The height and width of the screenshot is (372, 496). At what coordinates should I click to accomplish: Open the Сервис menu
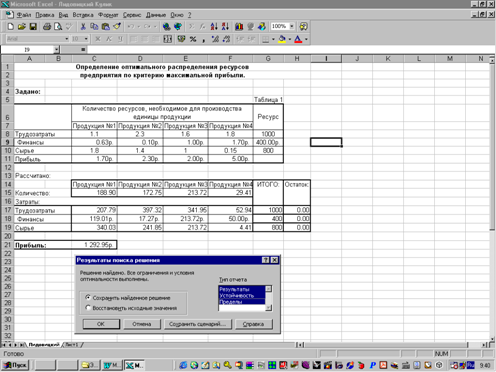point(132,15)
